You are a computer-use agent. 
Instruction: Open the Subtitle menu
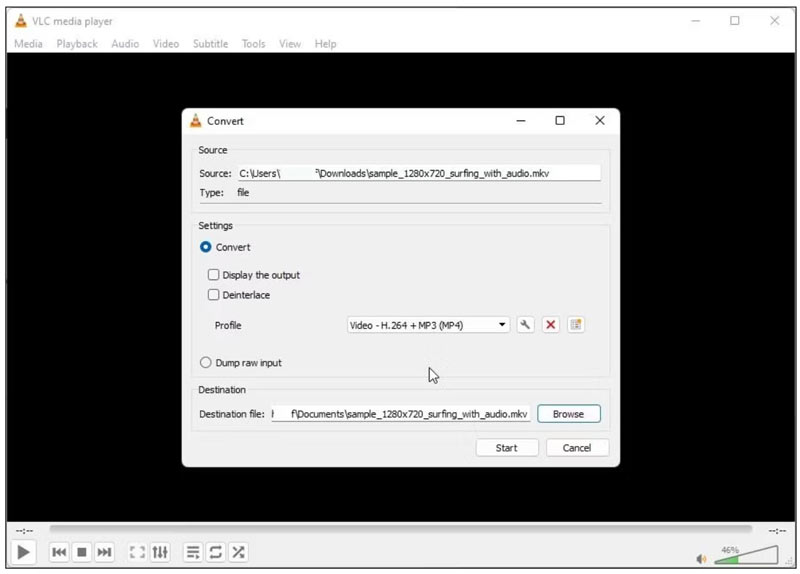(210, 44)
